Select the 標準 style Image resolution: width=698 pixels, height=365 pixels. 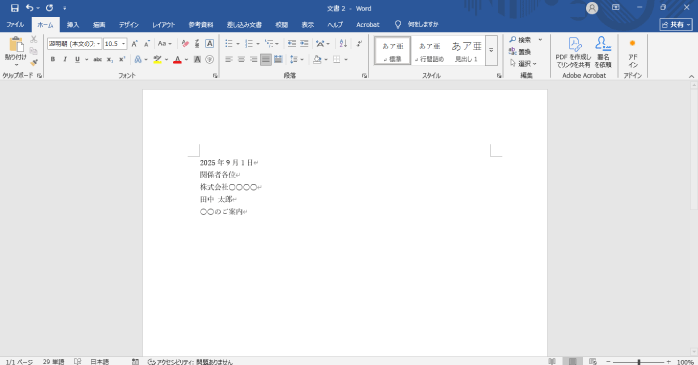(x=392, y=51)
